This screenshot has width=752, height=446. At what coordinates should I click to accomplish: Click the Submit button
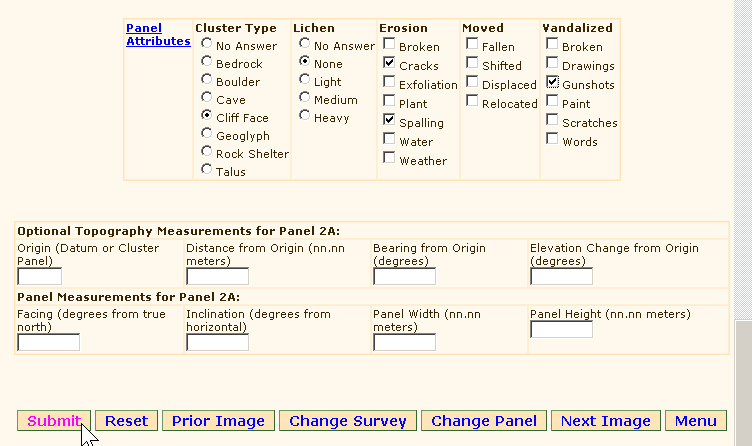[54, 421]
